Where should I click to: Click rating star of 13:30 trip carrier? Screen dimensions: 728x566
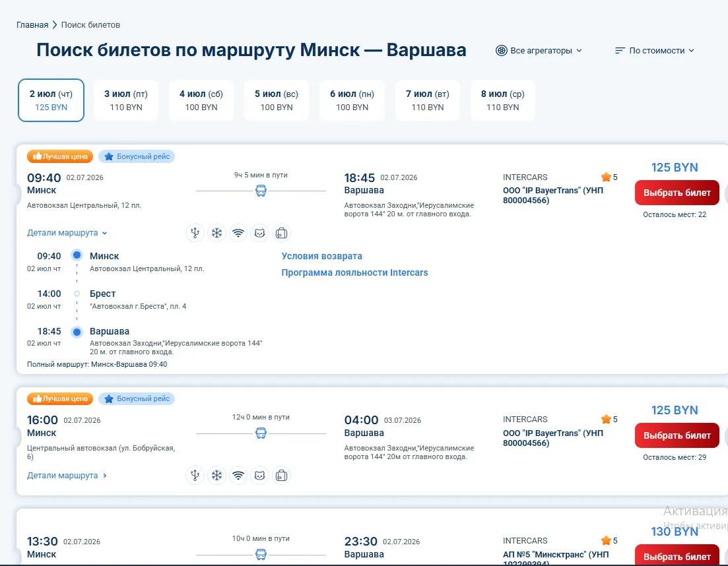tap(606, 540)
